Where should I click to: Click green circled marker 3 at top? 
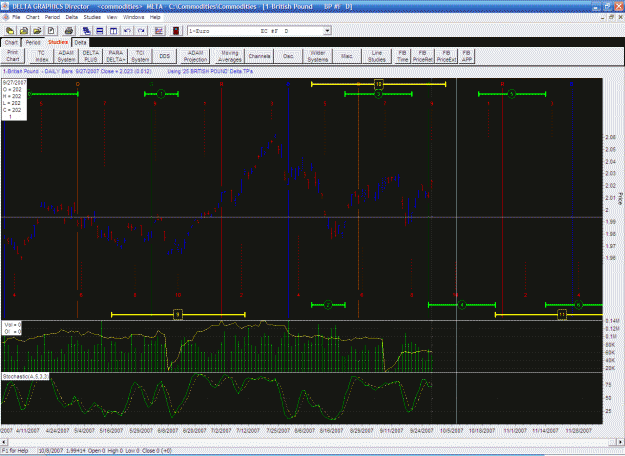[x=378, y=94]
